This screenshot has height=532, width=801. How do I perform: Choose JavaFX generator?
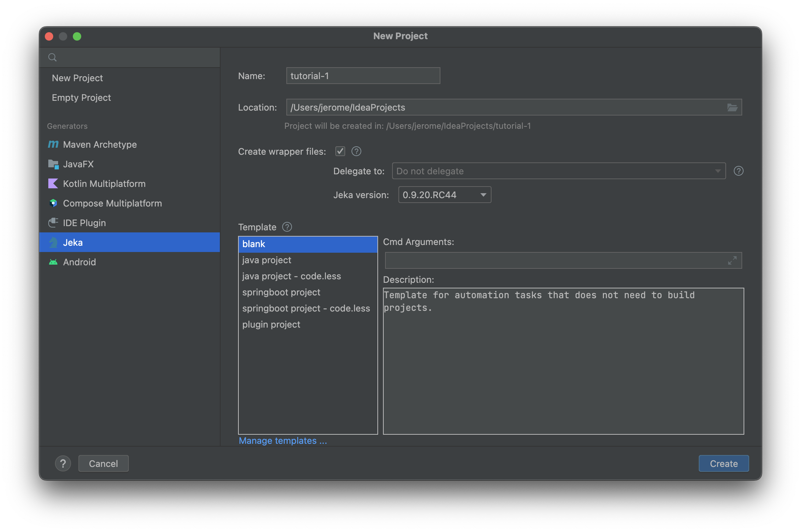point(130,164)
